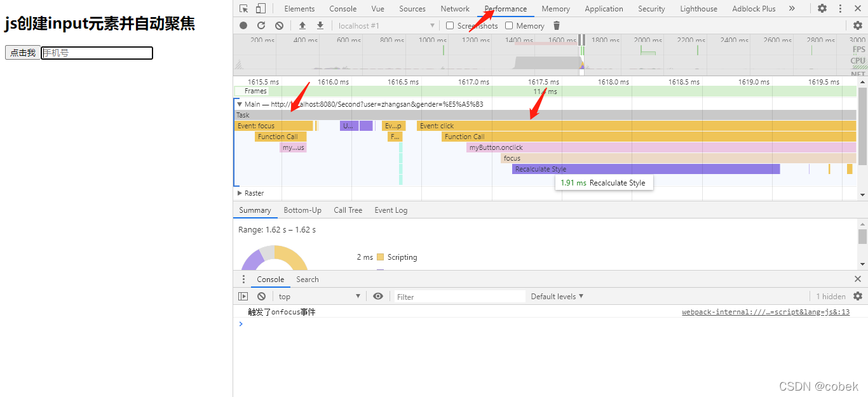
Task: Open the webpack-internal source link
Action: pyautogui.click(x=766, y=312)
